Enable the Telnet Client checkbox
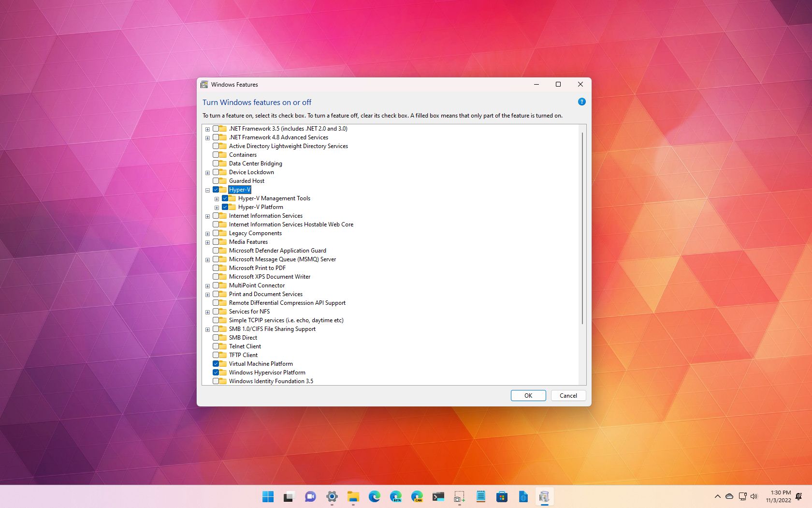This screenshot has height=508, width=812. point(216,346)
